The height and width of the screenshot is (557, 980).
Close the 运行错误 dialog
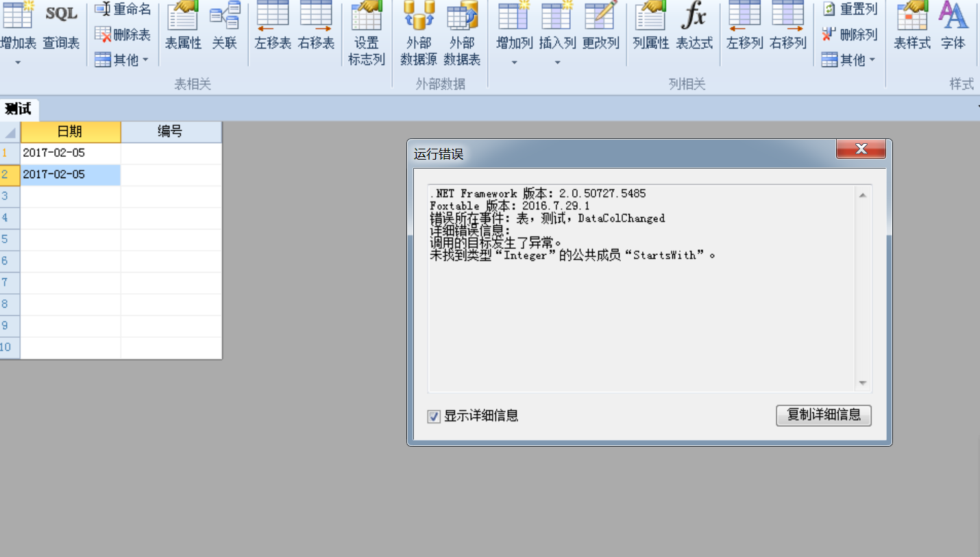tap(861, 149)
